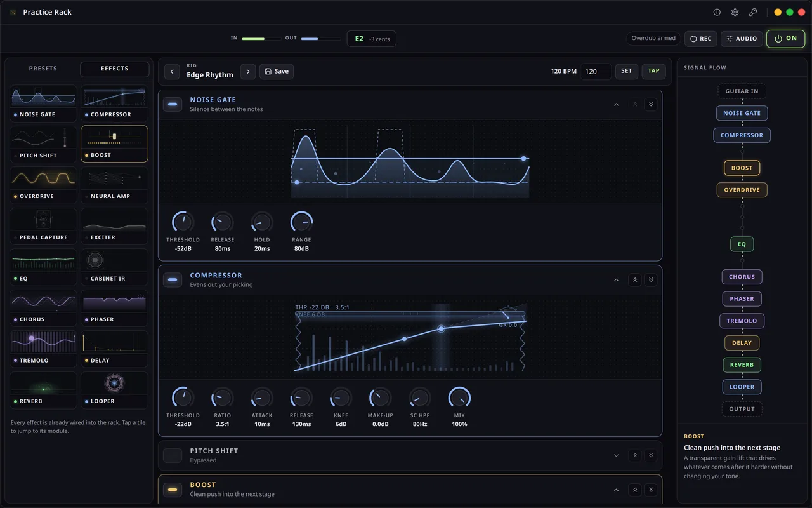Click the BPM input field showing 120
This screenshot has width=812, height=508.
point(596,72)
